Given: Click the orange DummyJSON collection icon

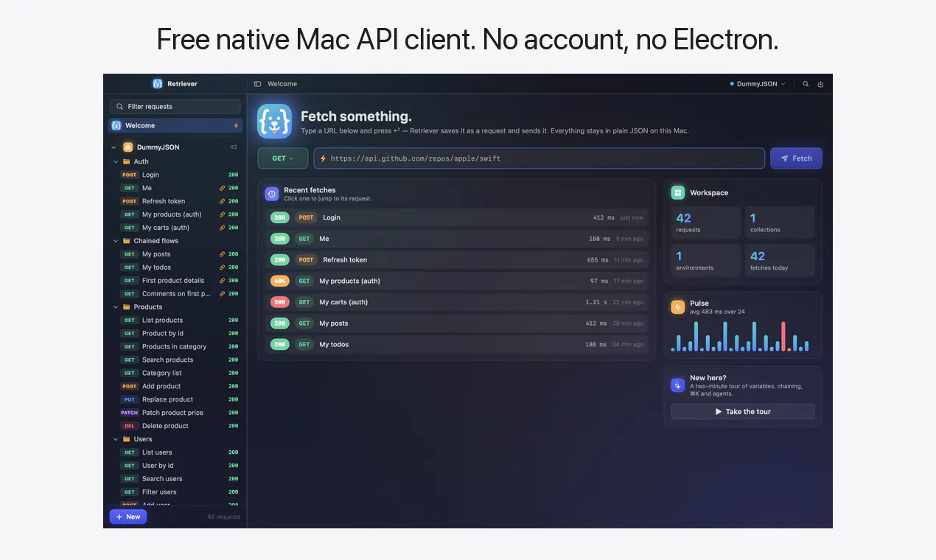Looking at the screenshot, I should 128,147.
